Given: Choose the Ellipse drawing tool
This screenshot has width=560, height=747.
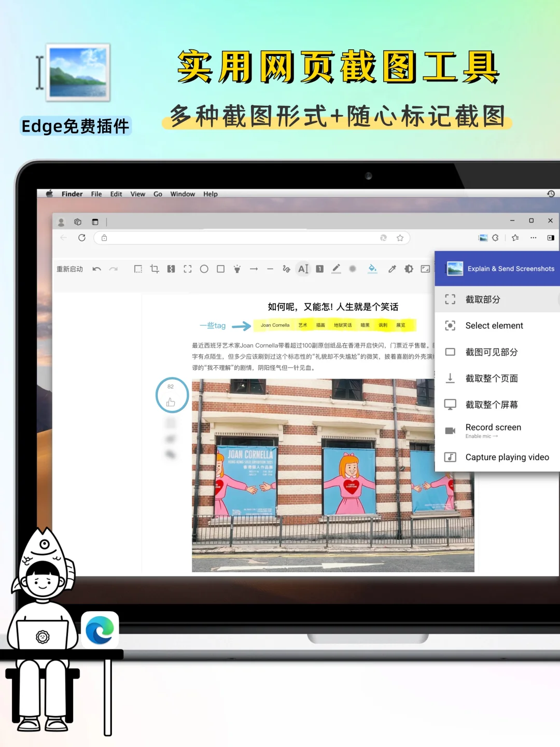Looking at the screenshot, I should 204,269.
